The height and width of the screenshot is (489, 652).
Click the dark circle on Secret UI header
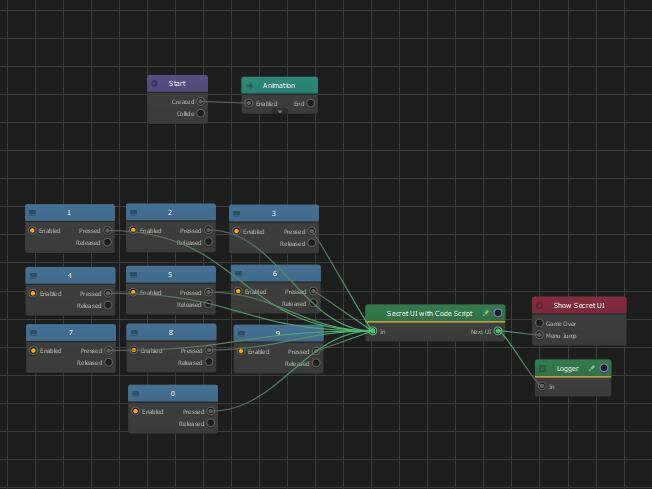[x=497, y=313]
